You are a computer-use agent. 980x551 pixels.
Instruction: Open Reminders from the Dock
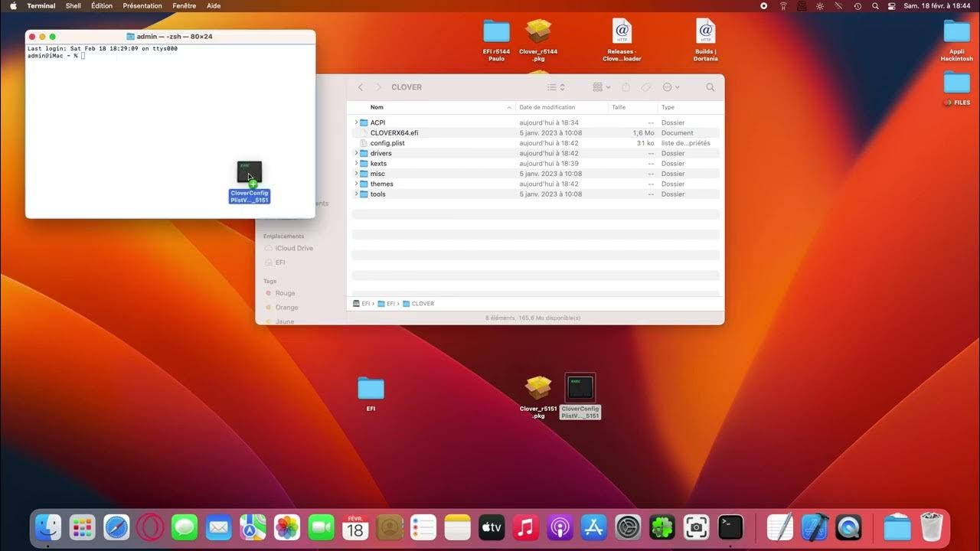pyautogui.click(x=423, y=527)
